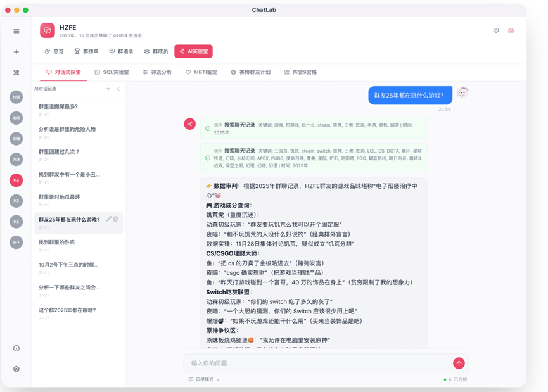
Task: Open the hamburger menu in sidebar
Action: tap(16, 31)
